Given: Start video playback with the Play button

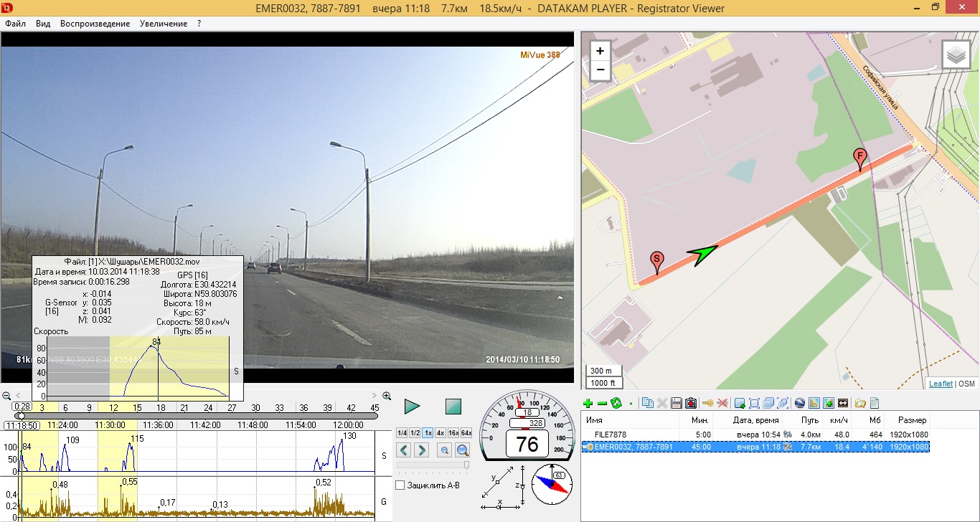Looking at the screenshot, I should point(412,407).
